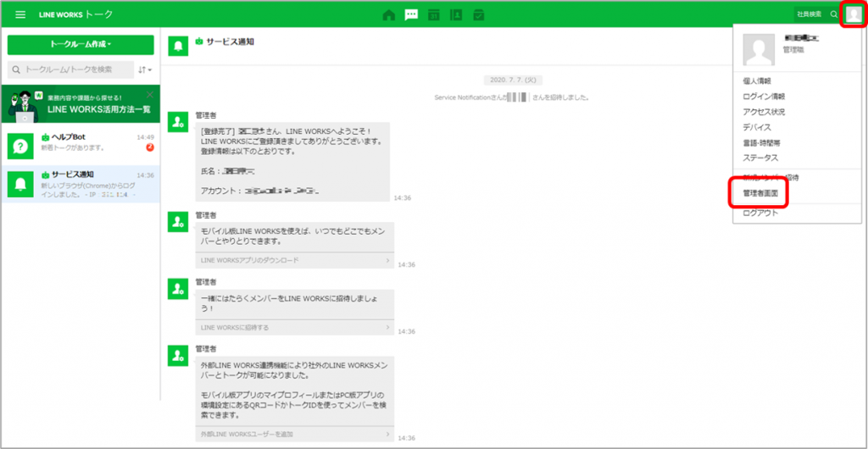The height and width of the screenshot is (449, 868).
Task: Open the Calendar icon
Action: [x=433, y=15]
